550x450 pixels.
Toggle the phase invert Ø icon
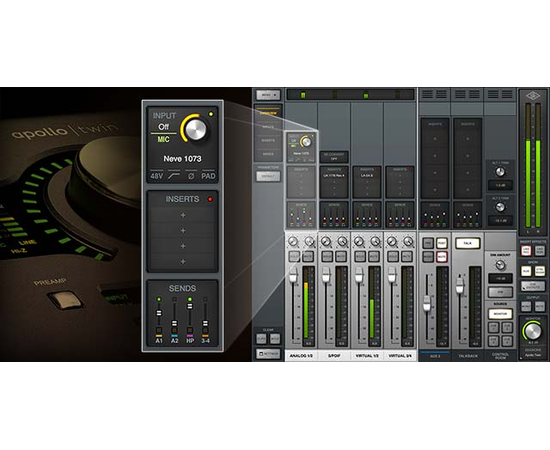click(191, 176)
